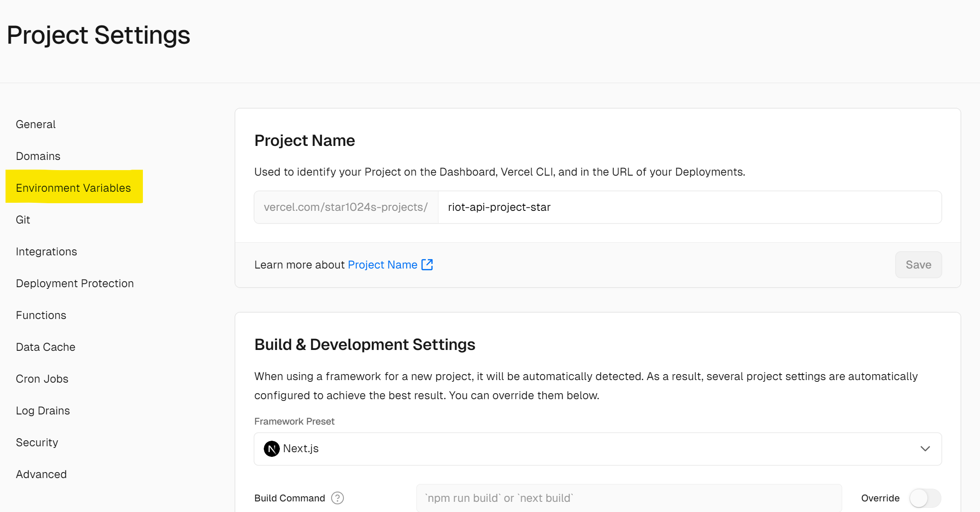Navigate to Integrations settings
980x512 pixels.
point(47,252)
